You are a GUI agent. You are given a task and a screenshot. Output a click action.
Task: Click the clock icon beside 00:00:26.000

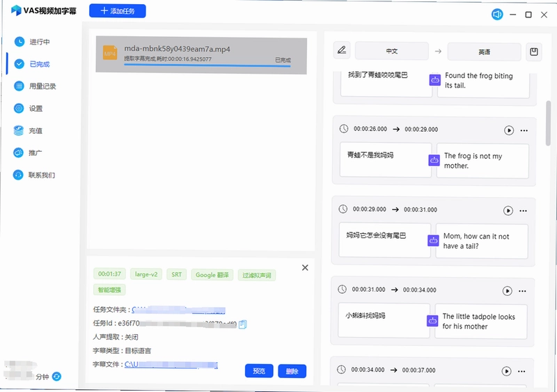pos(343,129)
